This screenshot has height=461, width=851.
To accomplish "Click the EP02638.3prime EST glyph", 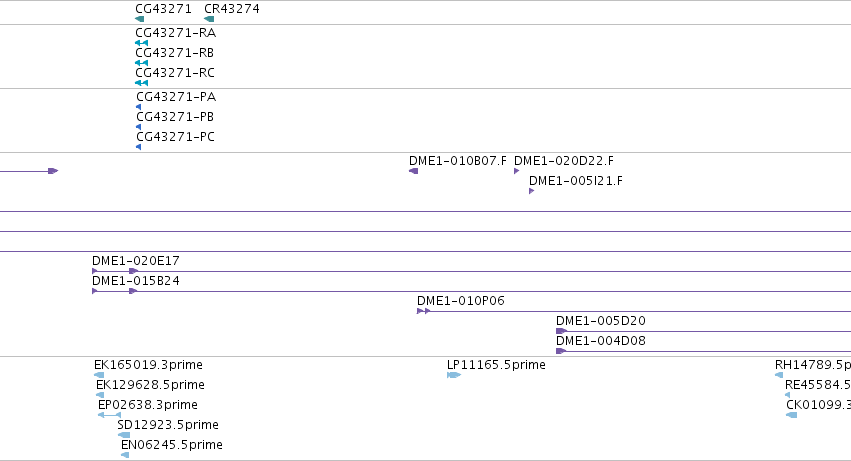I will point(109,415).
